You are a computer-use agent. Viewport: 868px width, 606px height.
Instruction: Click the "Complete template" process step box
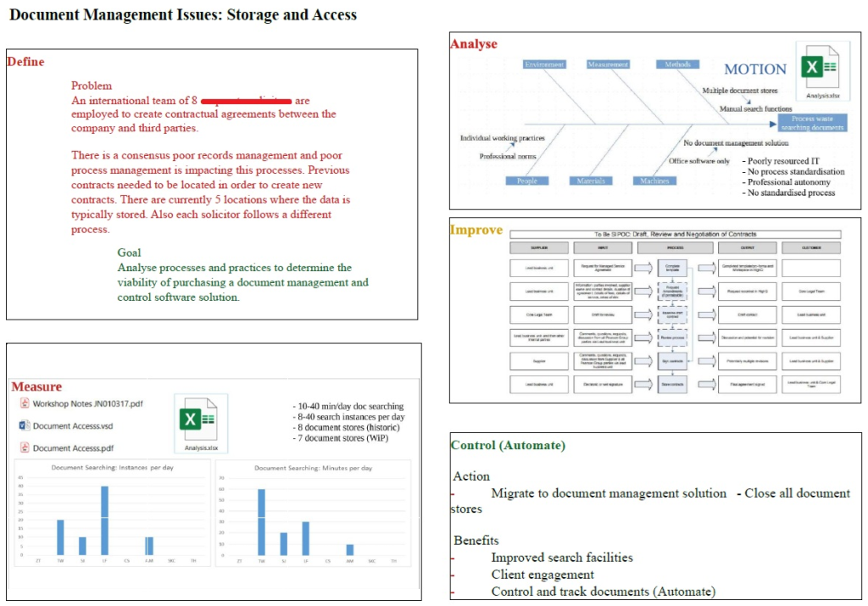tap(672, 268)
